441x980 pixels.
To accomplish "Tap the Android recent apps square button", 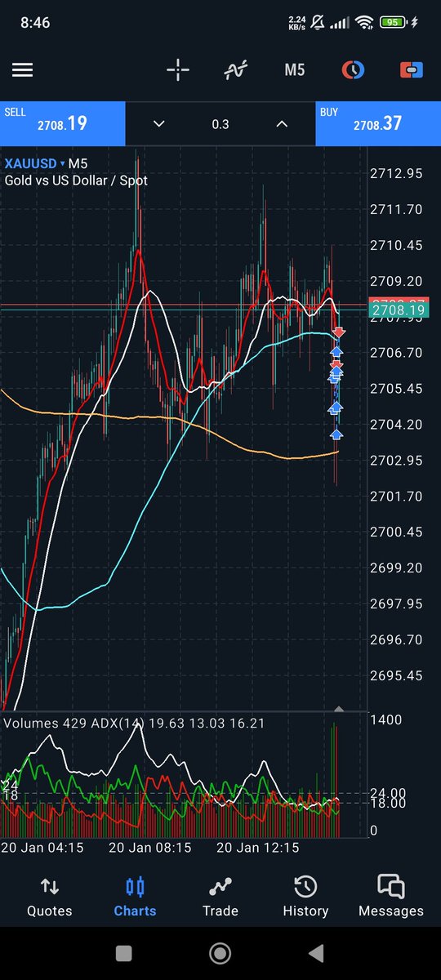I will [124, 953].
